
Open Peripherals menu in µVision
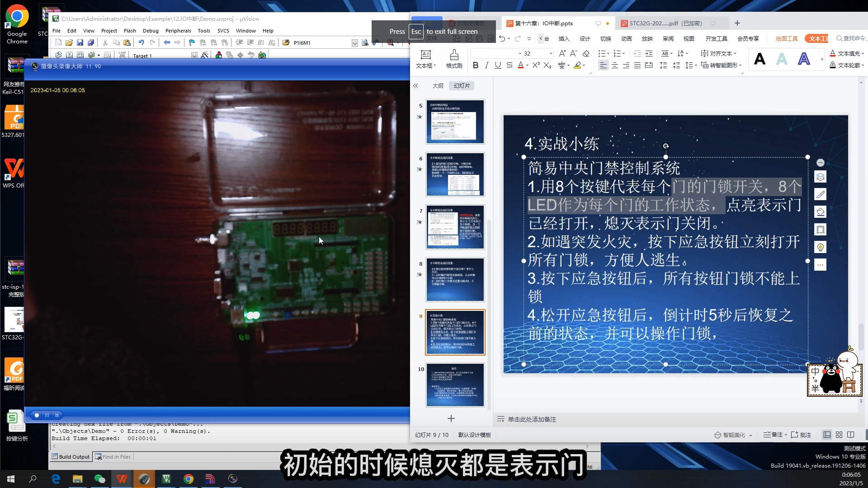tap(178, 31)
